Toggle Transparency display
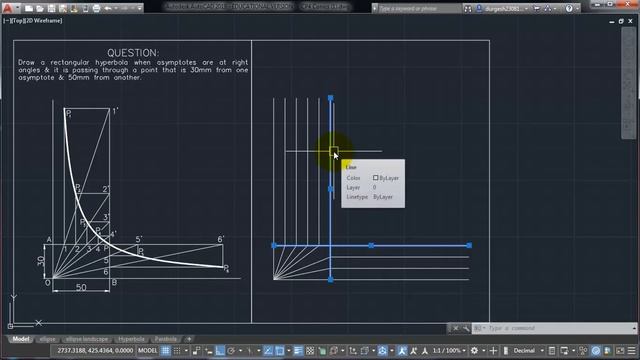The image size is (640, 360). [x=310, y=351]
